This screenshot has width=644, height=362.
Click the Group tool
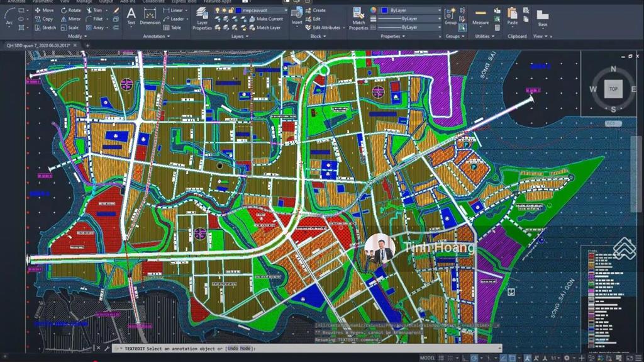point(450,16)
